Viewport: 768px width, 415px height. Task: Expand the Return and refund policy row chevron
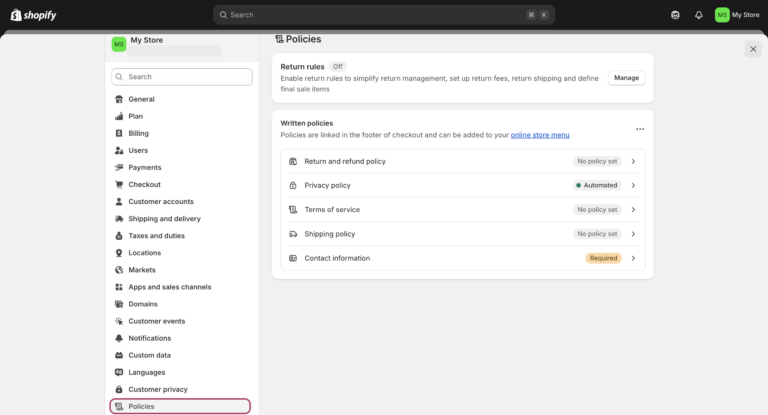point(633,161)
